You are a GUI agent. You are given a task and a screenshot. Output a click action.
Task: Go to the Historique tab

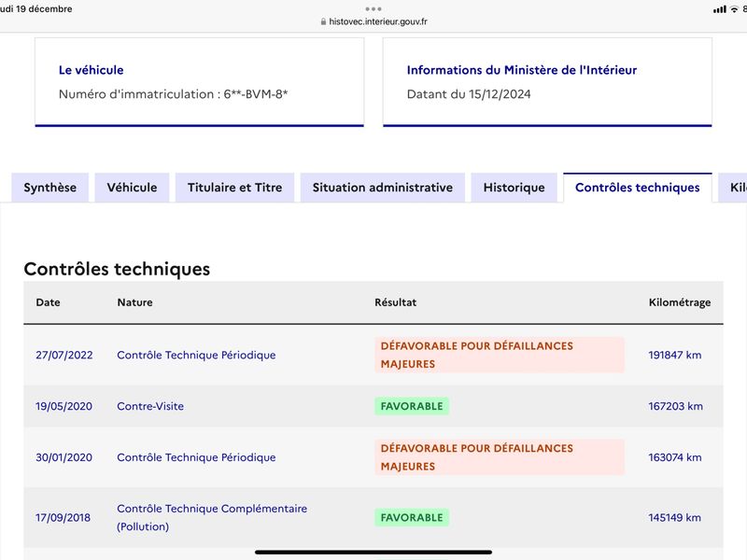(x=514, y=188)
